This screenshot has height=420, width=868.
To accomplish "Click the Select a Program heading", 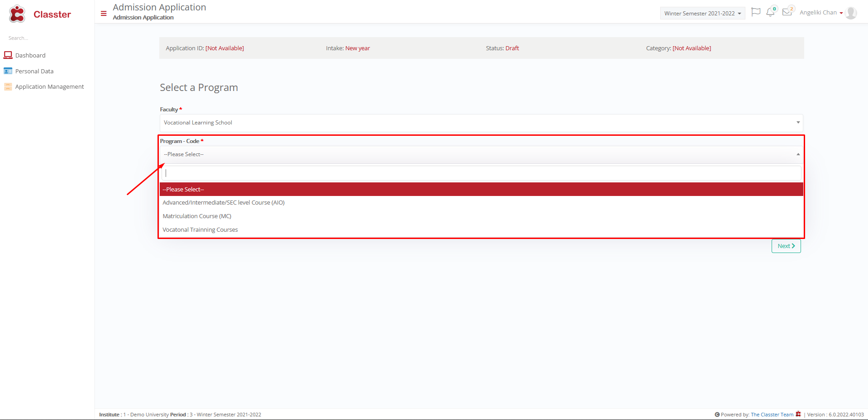I will click(x=199, y=87).
